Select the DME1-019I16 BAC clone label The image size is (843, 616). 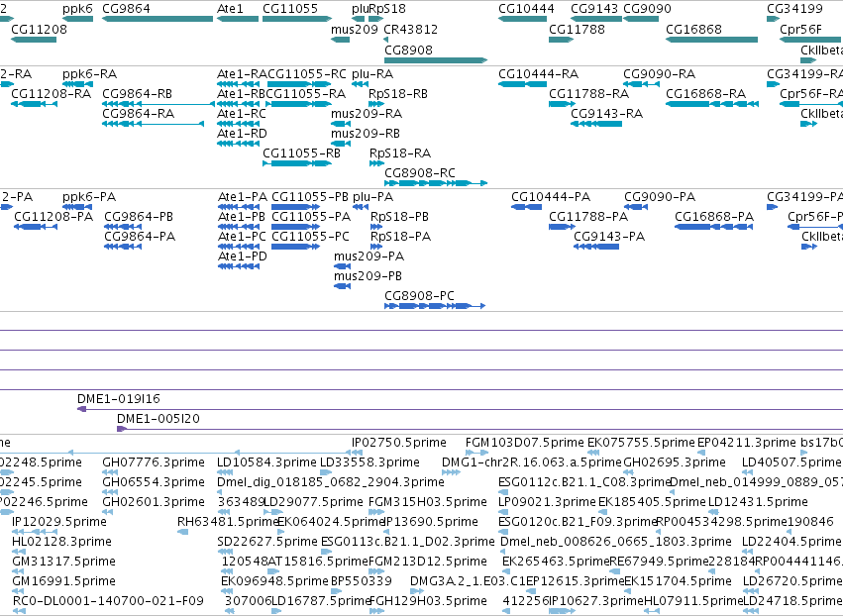point(119,399)
